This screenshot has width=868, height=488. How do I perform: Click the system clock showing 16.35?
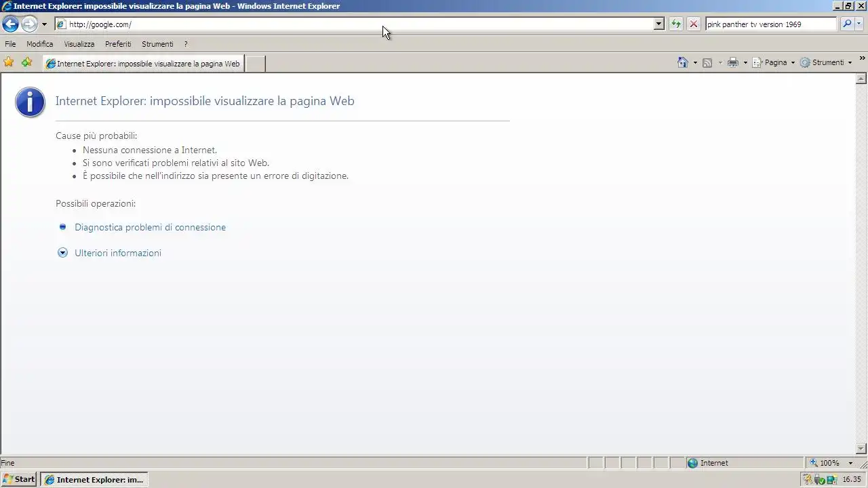(x=852, y=479)
